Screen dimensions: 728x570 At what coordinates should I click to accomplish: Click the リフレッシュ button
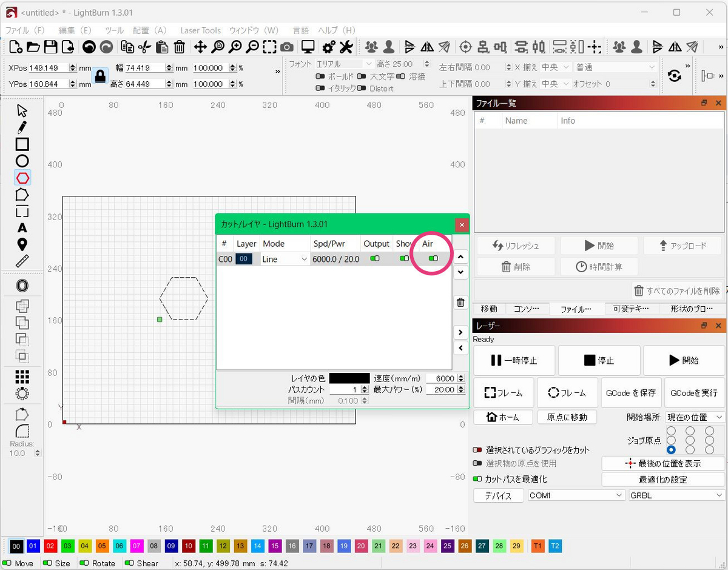click(x=516, y=246)
